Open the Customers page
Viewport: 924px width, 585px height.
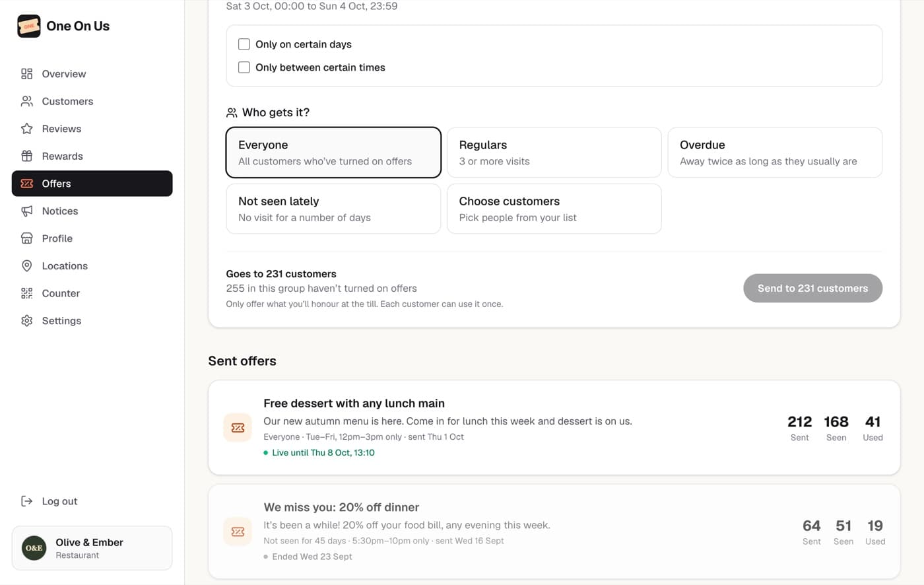92,101
